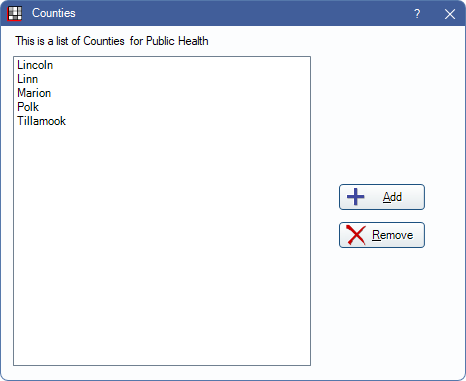466x381 pixels.
Task: Pick Tillamook in the list box
Action: pos(41,121)
